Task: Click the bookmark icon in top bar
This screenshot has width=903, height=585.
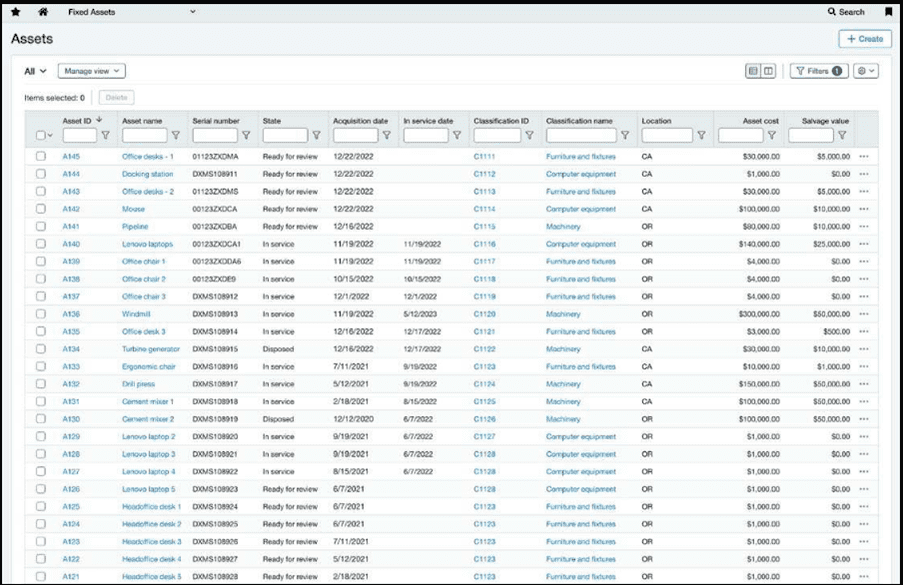Action: click(889, 12)
